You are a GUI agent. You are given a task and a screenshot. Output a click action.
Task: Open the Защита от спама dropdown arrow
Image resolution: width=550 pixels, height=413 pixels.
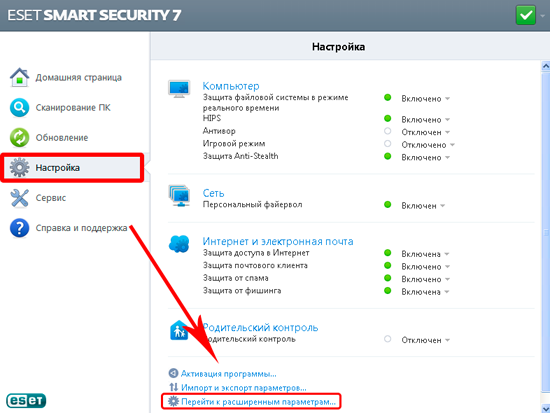tap(447, 279)
